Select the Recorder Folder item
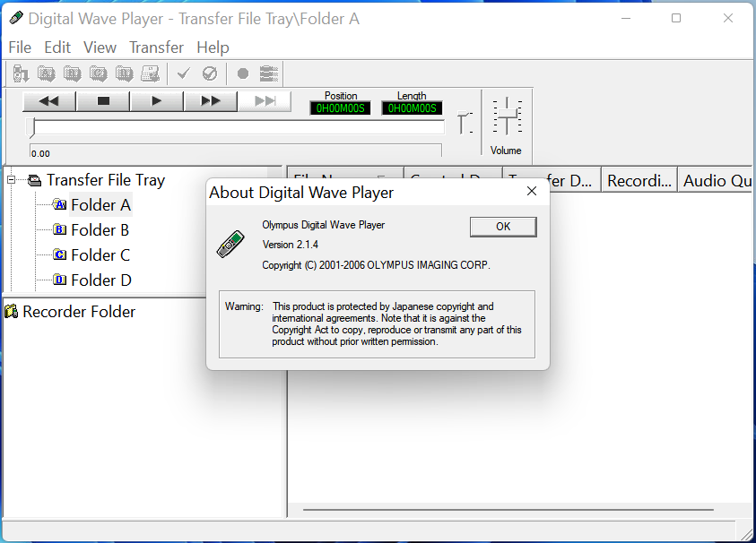The width and height of the screenshot is (756, 543). [79, 312]
